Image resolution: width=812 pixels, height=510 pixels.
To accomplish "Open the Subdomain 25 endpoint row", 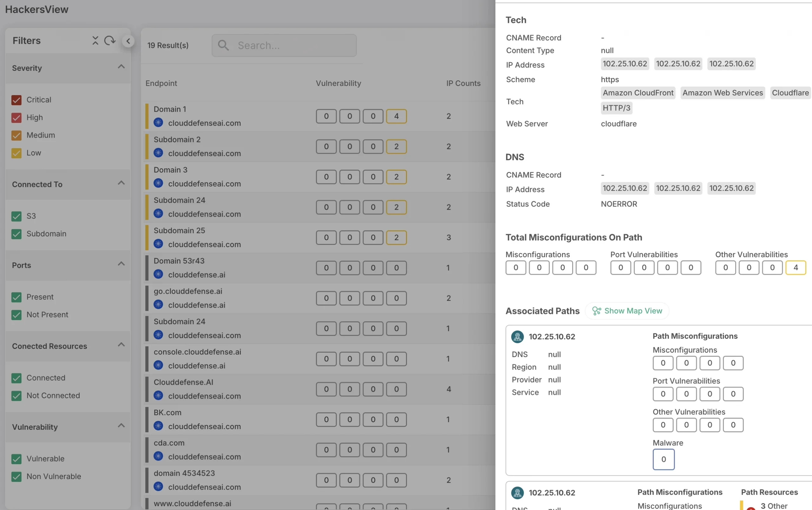I will (180, 231).
